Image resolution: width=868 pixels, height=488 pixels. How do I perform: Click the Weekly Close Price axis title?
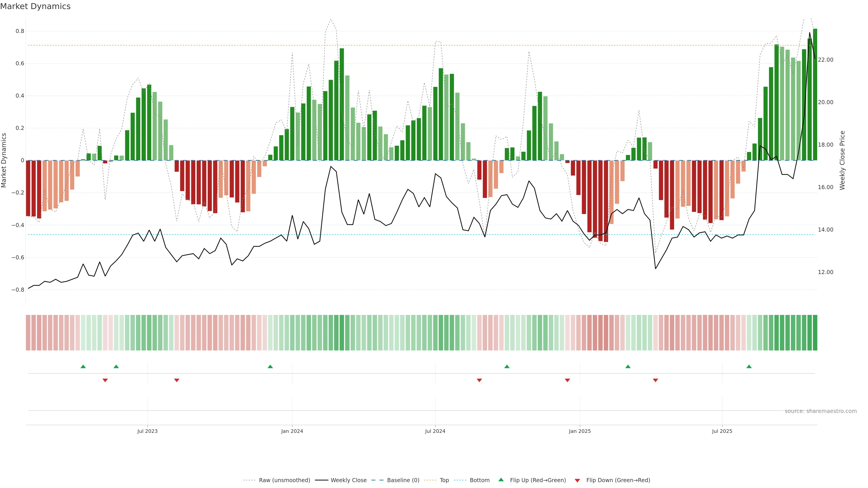(x=842, y=160)
